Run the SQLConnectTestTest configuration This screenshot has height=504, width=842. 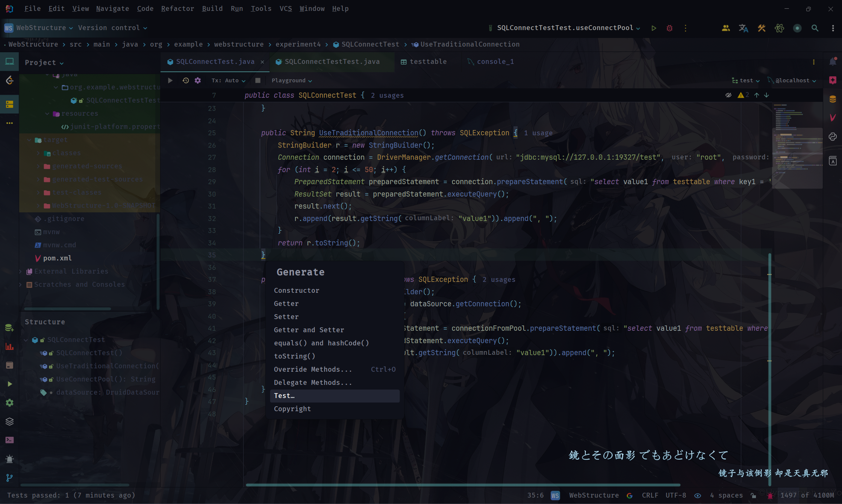[654, 28]
